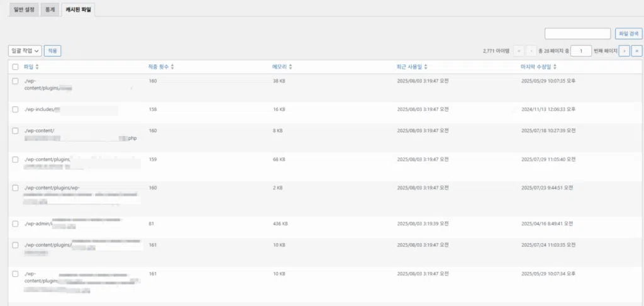This screenshot has width=644, height=306.
Task: Click the 파일 검색 button
Action: [628, 34]
